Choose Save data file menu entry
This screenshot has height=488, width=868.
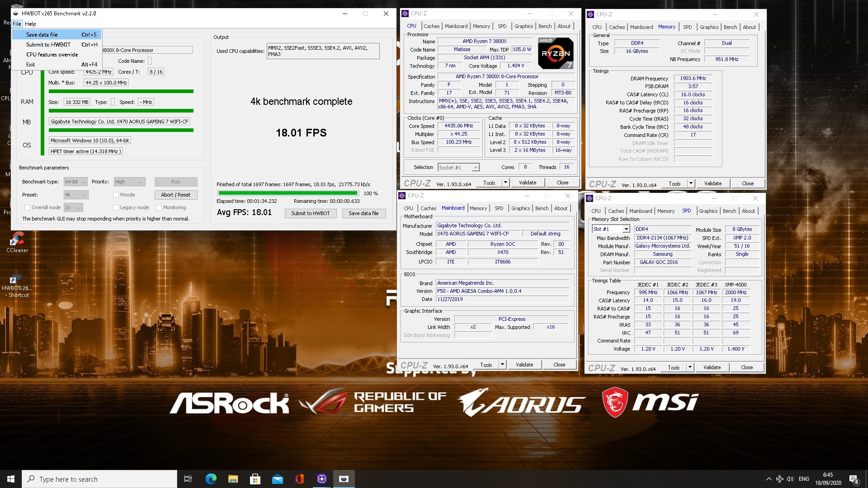(x=57, y=34)
